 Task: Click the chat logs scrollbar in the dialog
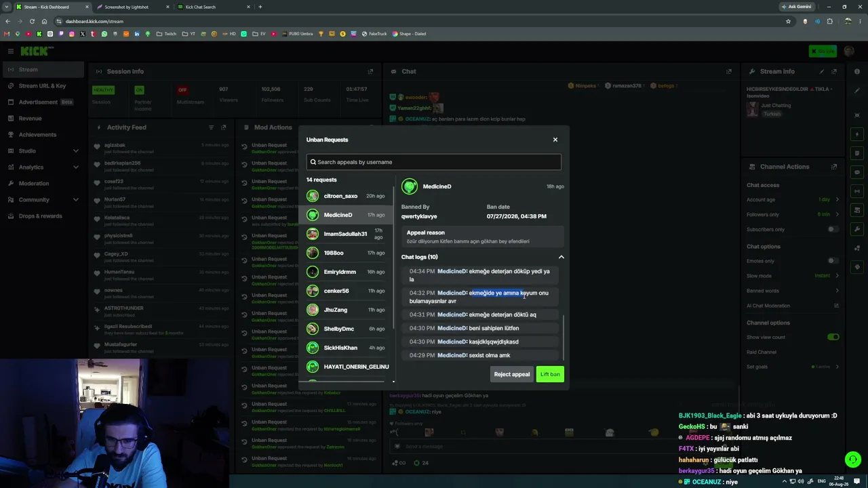tap(563, 337)
